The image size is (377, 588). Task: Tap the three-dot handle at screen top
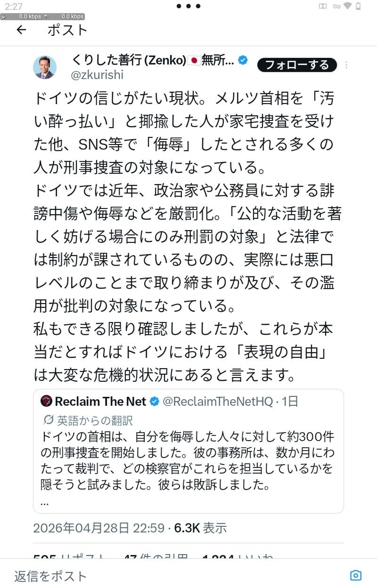188,6
